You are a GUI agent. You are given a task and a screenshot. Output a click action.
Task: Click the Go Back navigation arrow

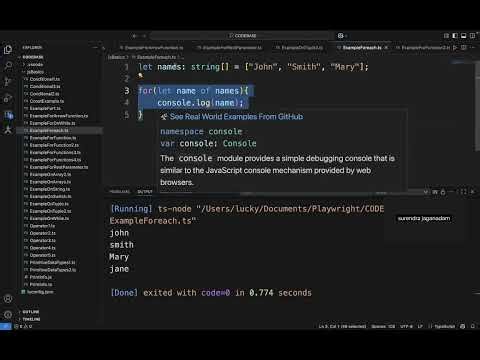click(134, 36)
